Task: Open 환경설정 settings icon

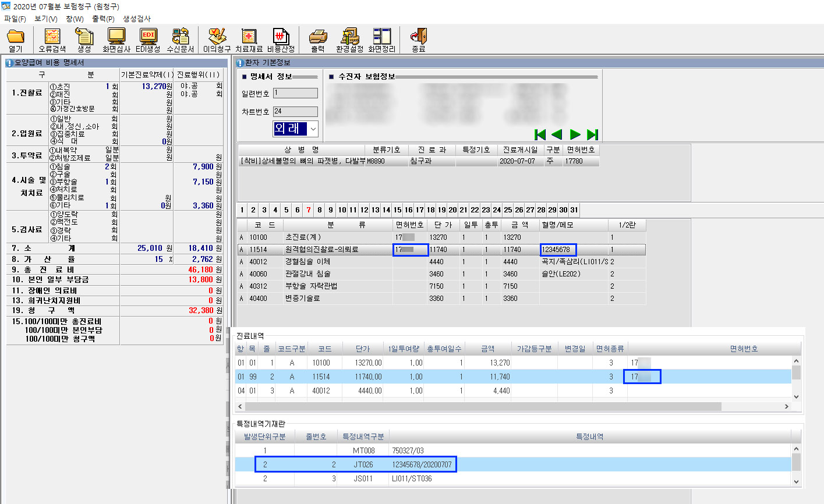Action: point(349,38)
